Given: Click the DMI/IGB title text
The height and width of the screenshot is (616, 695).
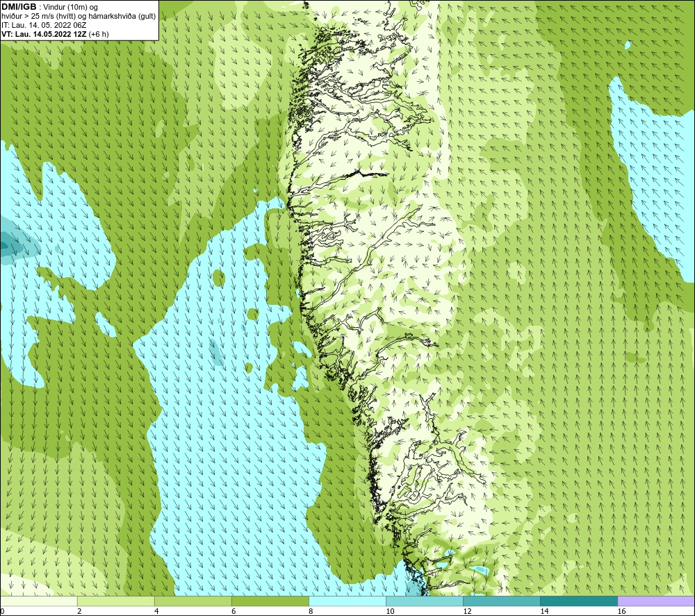Looking at the screenshot, I should pyautogui.click(x=19, y=7).
